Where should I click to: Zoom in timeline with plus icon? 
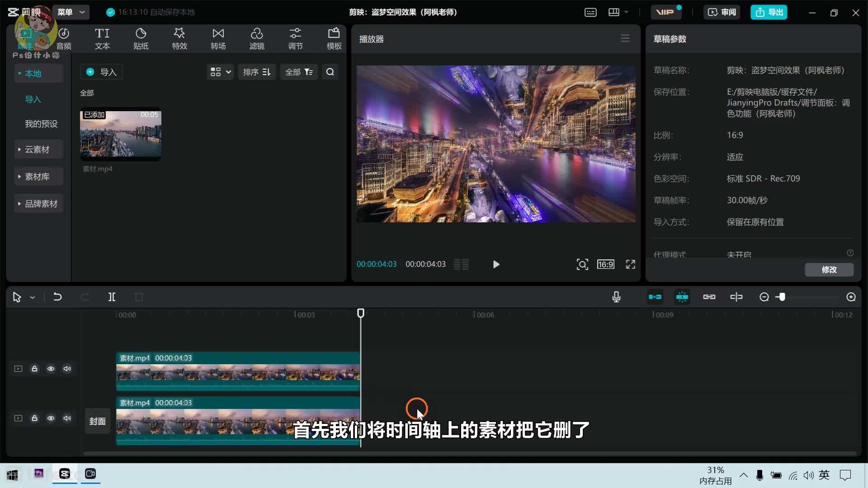pyautogui.click(x=851, y=297)
